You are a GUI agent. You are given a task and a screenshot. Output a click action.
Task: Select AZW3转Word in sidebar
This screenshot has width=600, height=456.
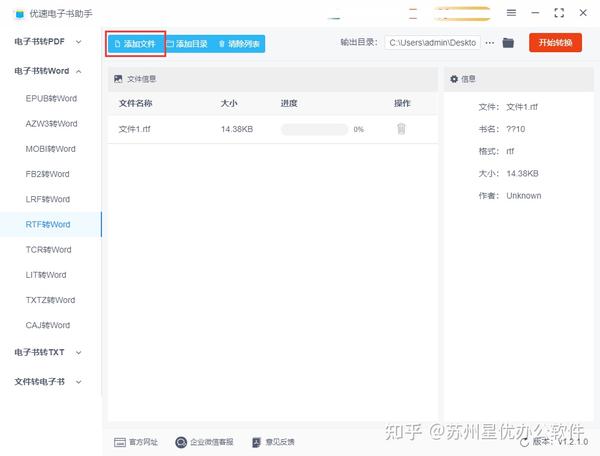(51, 124)
